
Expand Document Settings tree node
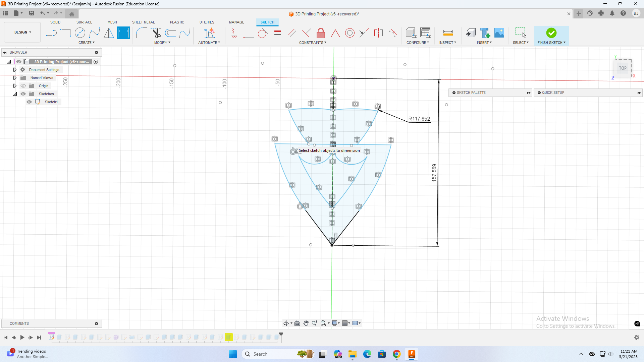[15, 70]
